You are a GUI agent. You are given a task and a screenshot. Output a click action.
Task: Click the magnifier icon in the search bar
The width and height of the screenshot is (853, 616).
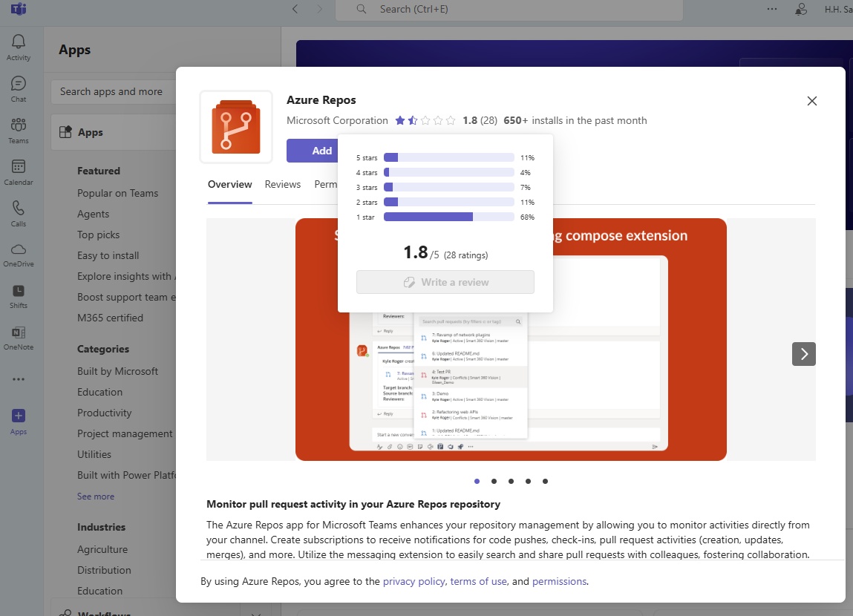362,9
